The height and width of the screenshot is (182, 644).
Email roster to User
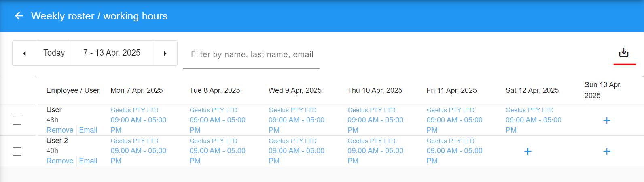88,130
